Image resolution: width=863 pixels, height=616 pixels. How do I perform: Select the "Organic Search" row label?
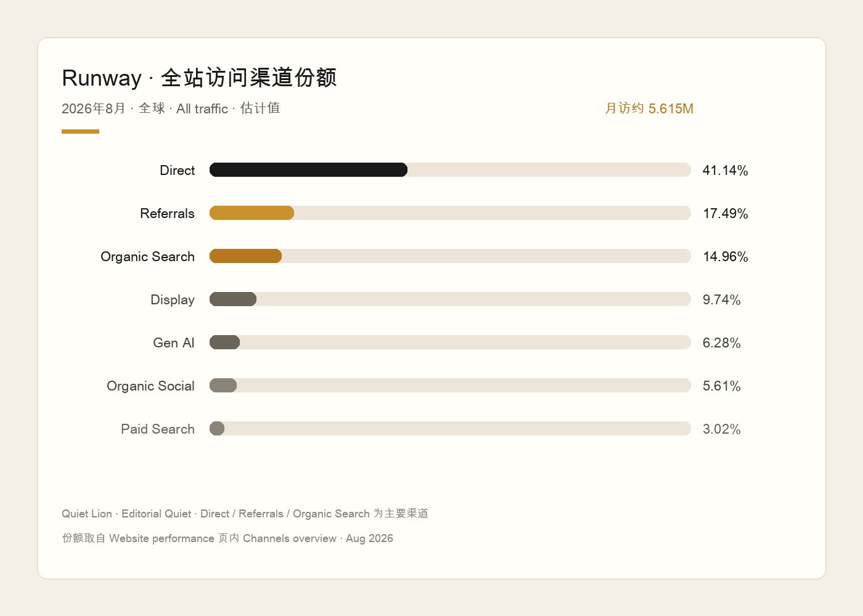click(147, 257)
